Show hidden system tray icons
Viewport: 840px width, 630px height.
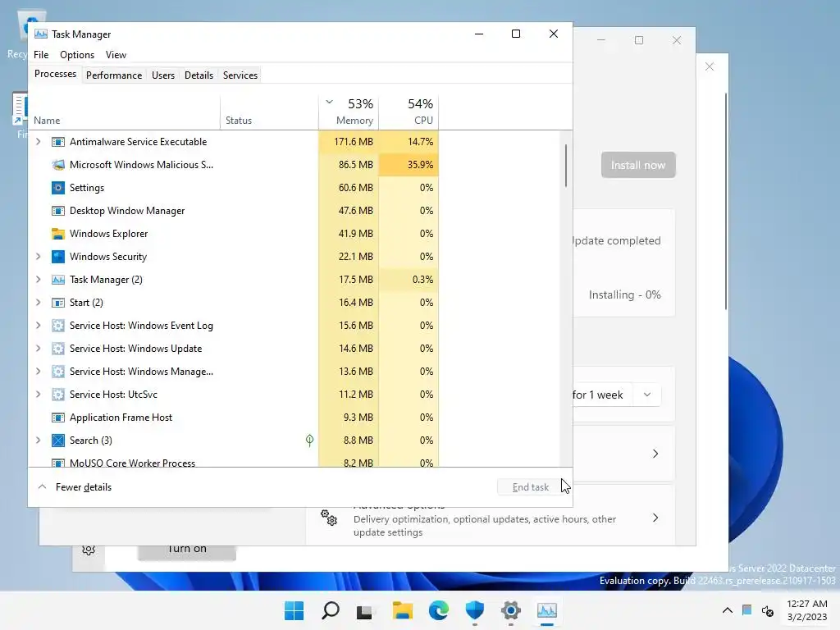727,610
